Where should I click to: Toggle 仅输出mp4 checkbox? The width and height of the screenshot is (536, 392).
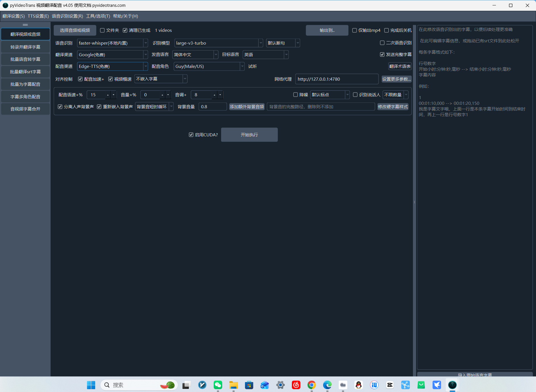(354, 30)
